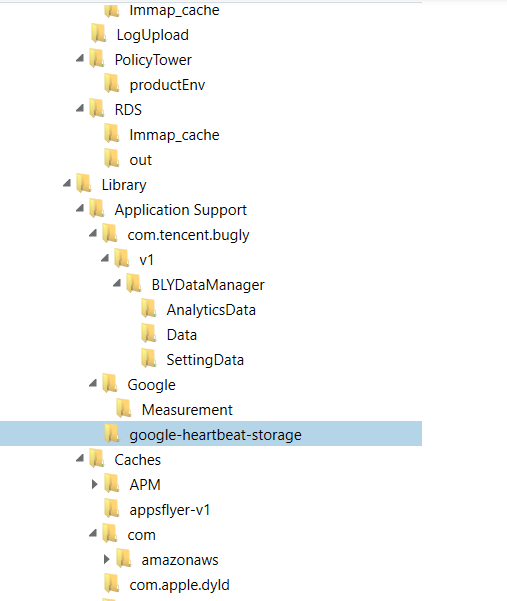Select the "PolicyTower" label

click(153, 60)
